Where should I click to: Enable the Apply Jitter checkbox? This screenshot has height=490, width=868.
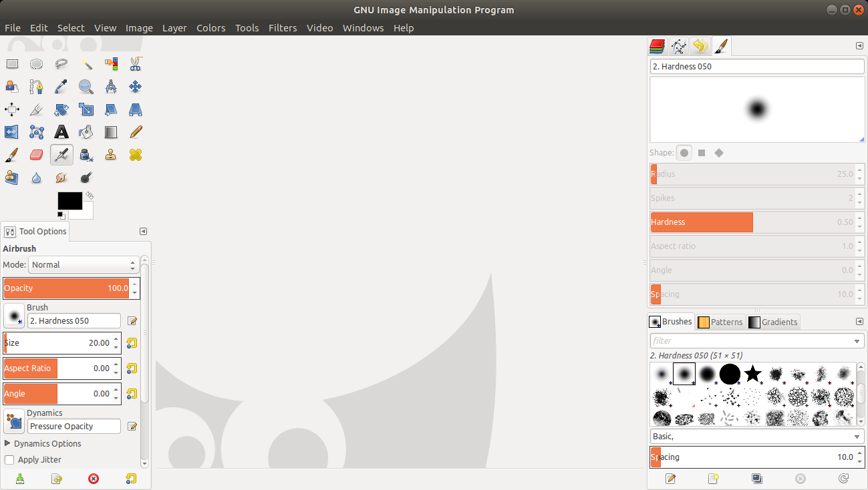point(9,460)
